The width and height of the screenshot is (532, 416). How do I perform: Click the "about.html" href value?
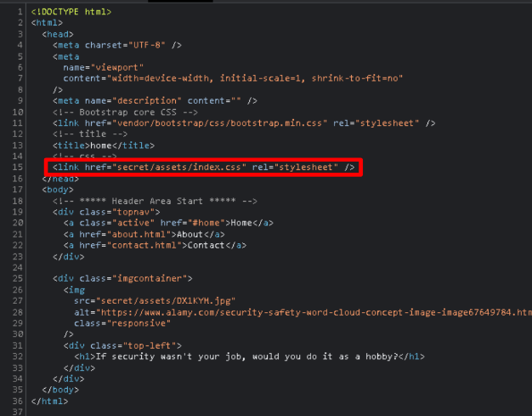[x=142, y=234]
